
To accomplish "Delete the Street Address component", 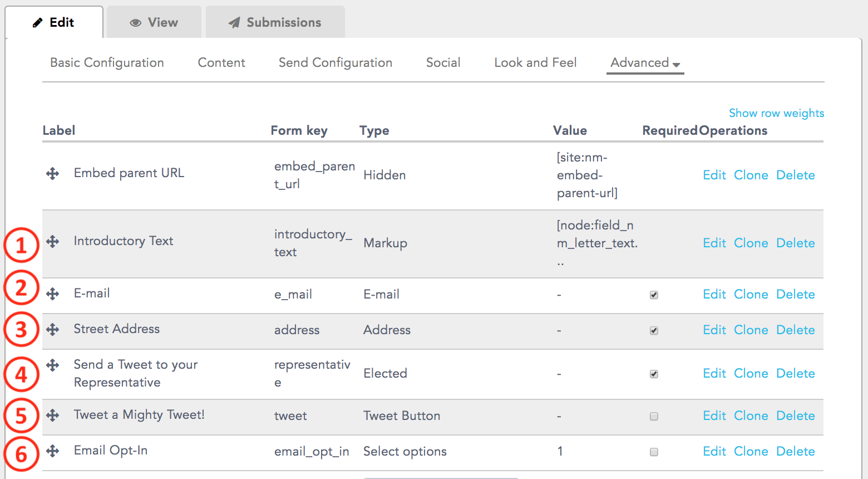I will pos(796,330).
